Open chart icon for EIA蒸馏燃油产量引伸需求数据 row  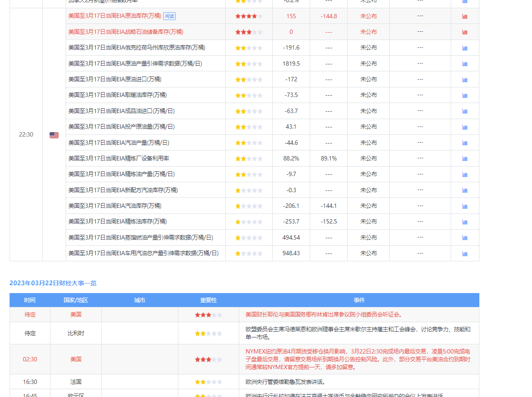coord(465,237)
